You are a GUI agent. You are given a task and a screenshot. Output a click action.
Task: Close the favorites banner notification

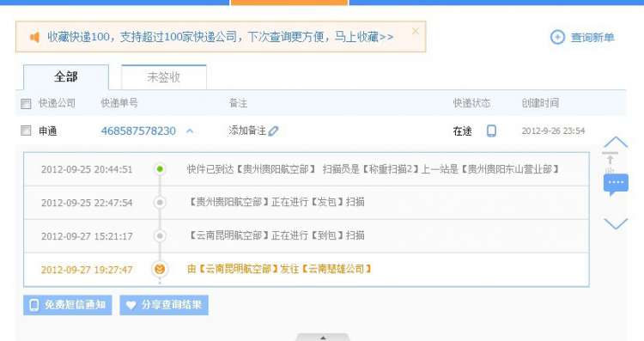[x=416, y=31]
